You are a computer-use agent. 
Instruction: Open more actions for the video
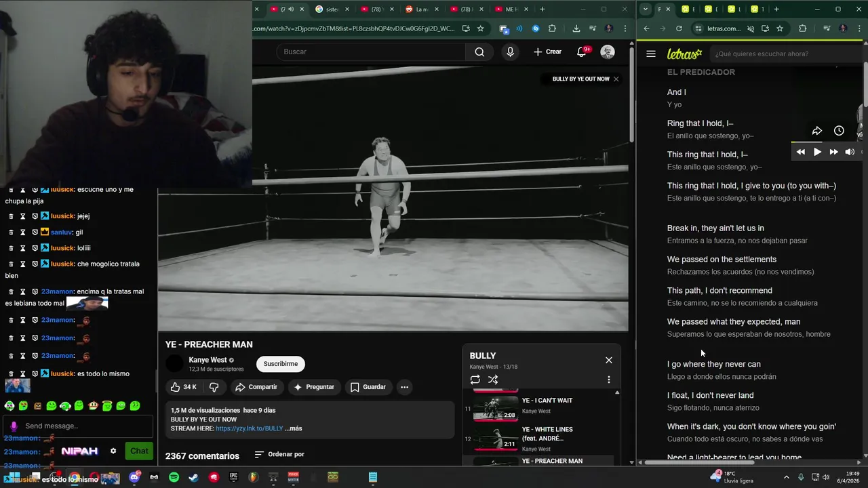click(x=404, y=387)
